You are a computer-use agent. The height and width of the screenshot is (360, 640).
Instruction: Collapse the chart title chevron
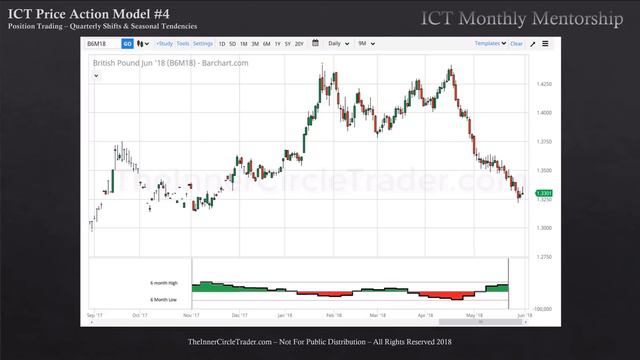tap(96, 76)
